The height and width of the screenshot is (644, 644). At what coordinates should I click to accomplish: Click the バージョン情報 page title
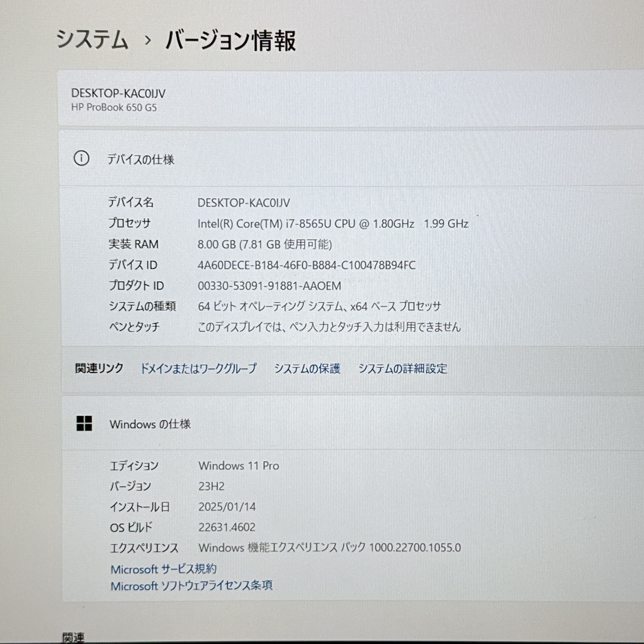(x=230, y=41)
